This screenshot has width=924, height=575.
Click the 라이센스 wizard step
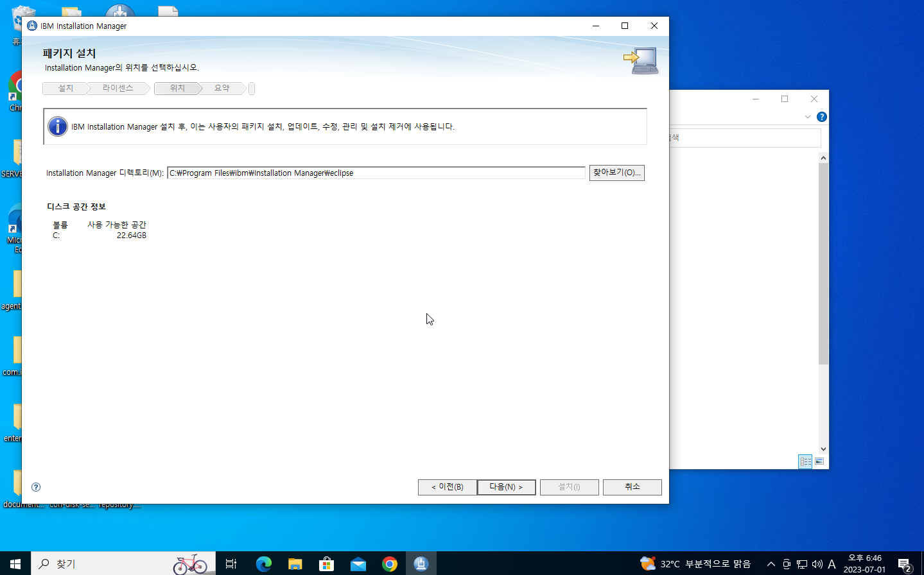point(118,89)
